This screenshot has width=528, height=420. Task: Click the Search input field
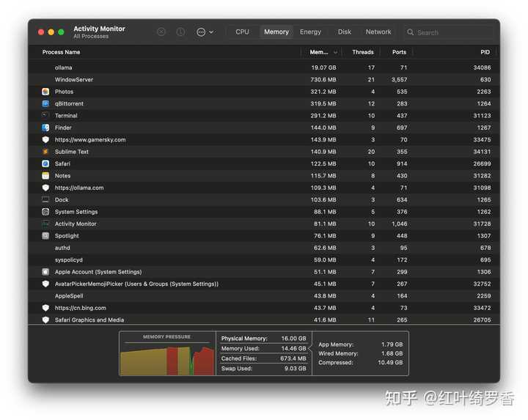[450, 32]
